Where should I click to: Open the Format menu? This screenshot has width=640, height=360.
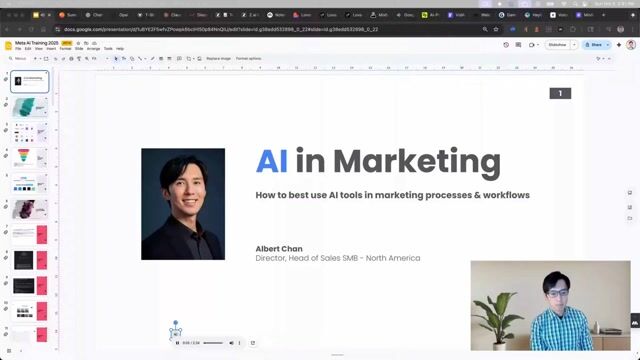[65, 49]
